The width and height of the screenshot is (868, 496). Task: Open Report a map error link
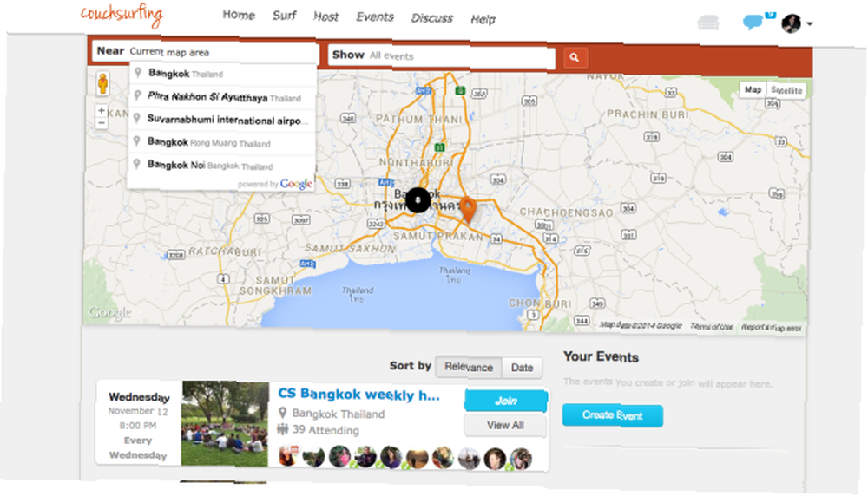click(771, 328)
